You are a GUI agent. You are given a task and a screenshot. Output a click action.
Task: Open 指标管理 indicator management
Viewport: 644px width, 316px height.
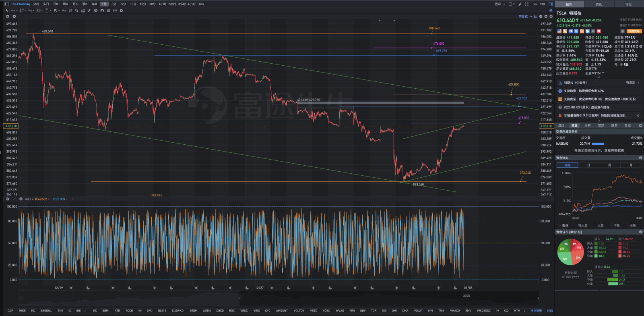coord(536,311)
